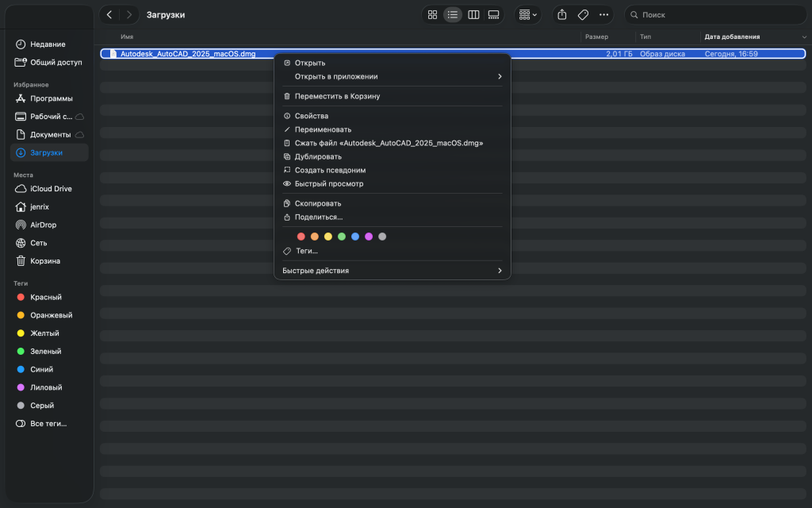Choose Быстрый просмотр
The width and height of the screenshot is (812, 508).
click(x=392, y=183)
